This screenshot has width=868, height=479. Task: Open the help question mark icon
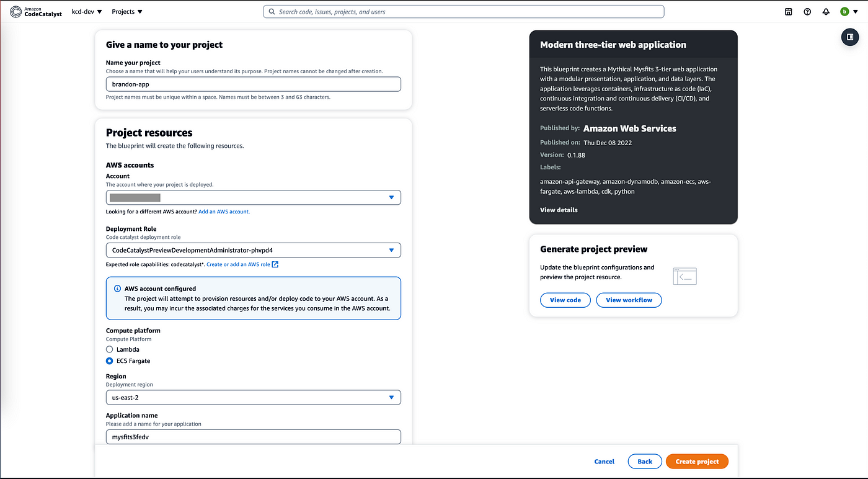(x=807, y=12)
